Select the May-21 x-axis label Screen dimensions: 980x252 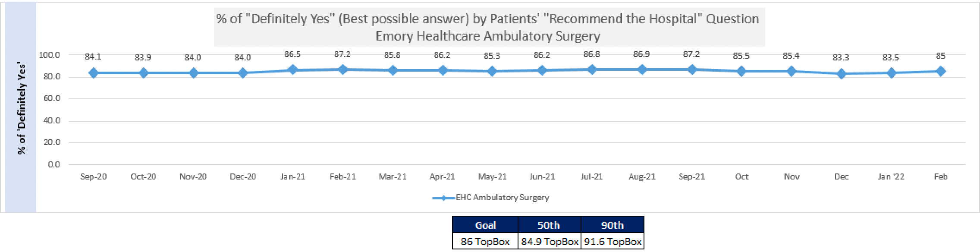(x=492, y=177)
